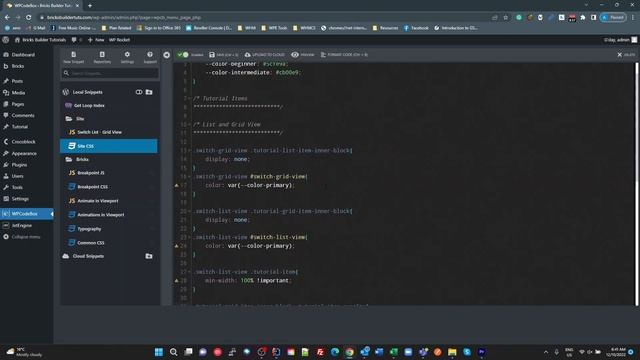The image size is (640, 360).
Task: Expand the Cloud Snippets section
Action: coord(88,256)
